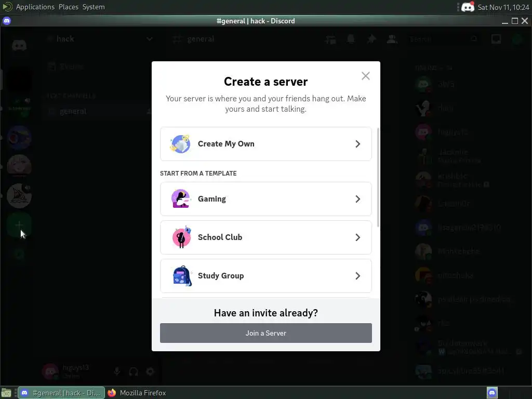Viewport: 532px width, 399px height.
Task: Click the Explore servers compass icon
Action: point(19,254)
